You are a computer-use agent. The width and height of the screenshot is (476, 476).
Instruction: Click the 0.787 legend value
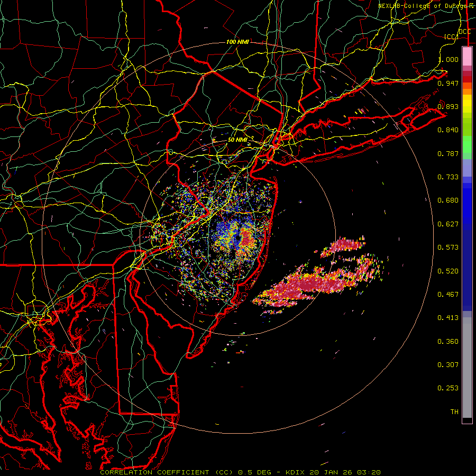coord(448,153)
